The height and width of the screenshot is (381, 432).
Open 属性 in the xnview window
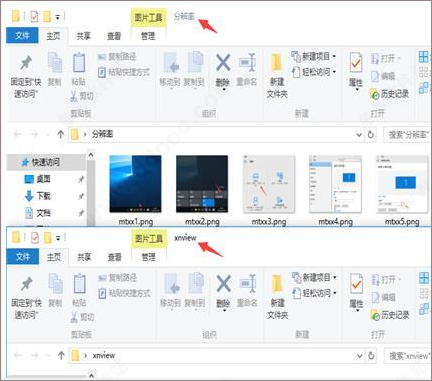(x=356, y=292)
